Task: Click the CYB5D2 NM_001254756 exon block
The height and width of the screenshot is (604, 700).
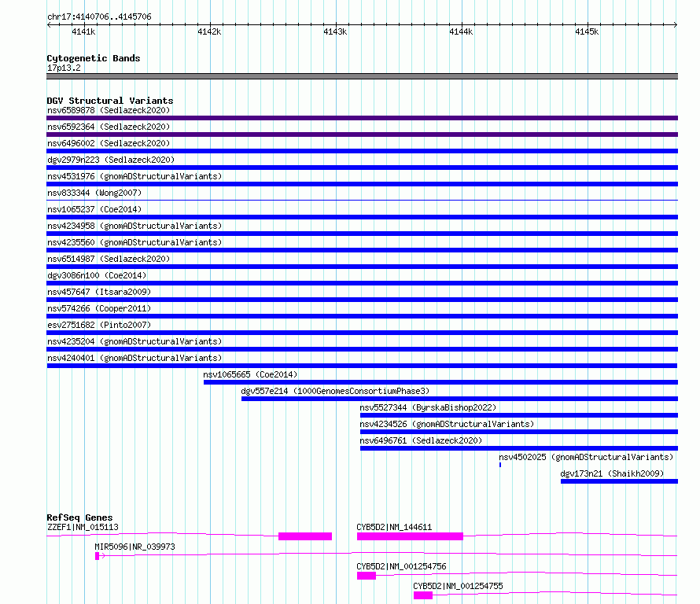Action: (x=367, y=576)
